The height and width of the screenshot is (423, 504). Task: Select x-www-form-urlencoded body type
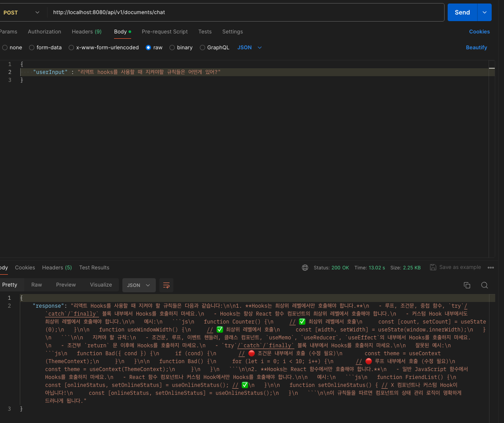[103, 48]
